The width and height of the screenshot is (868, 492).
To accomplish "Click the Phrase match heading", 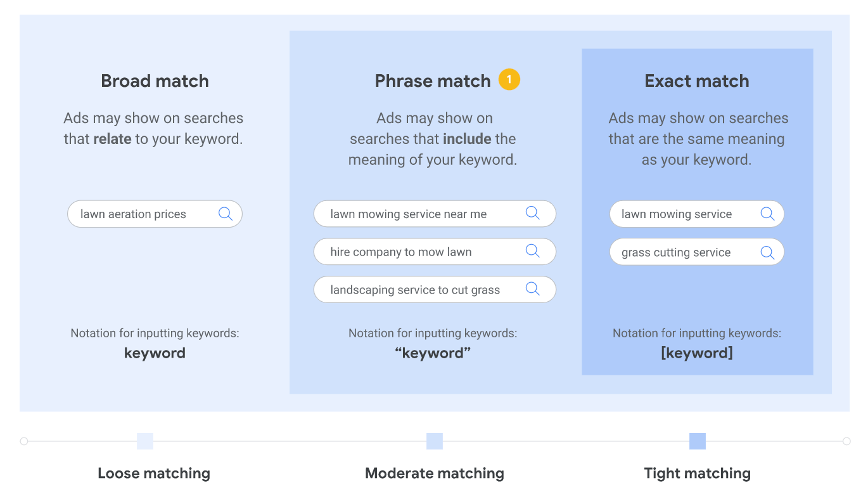I will (x=433, y=81).
